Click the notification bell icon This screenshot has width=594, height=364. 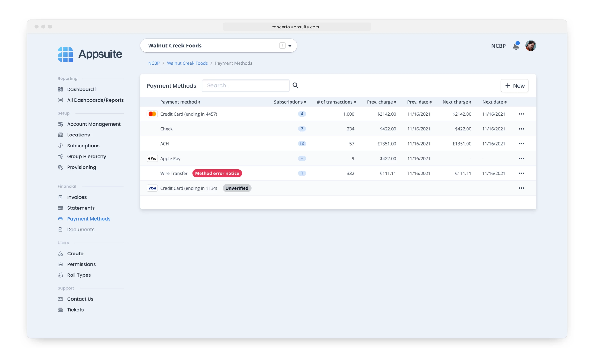point(516,46)
